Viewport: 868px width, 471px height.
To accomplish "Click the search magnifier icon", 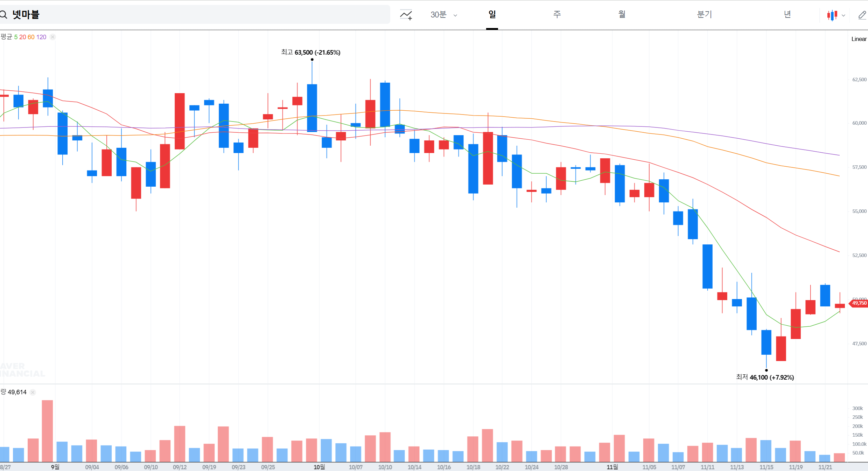I will (3, 15).
